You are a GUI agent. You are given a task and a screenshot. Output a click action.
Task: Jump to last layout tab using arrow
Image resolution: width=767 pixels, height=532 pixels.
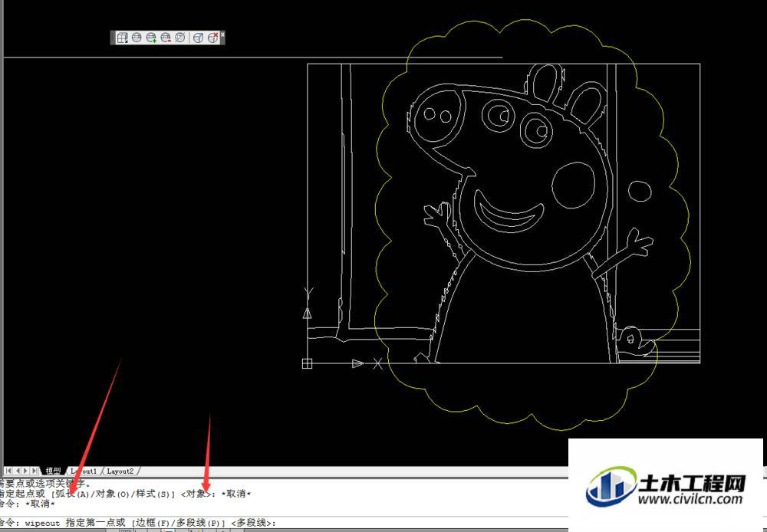(x=35, y=471)
